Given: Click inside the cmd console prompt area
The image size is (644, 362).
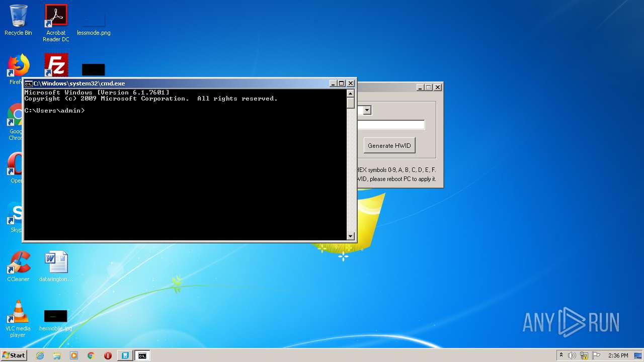Looking at the screenshot, I should pos(185,164).
